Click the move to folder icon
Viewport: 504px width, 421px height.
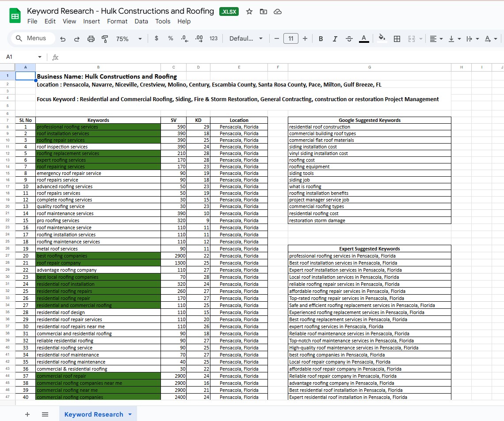(263, 11)
